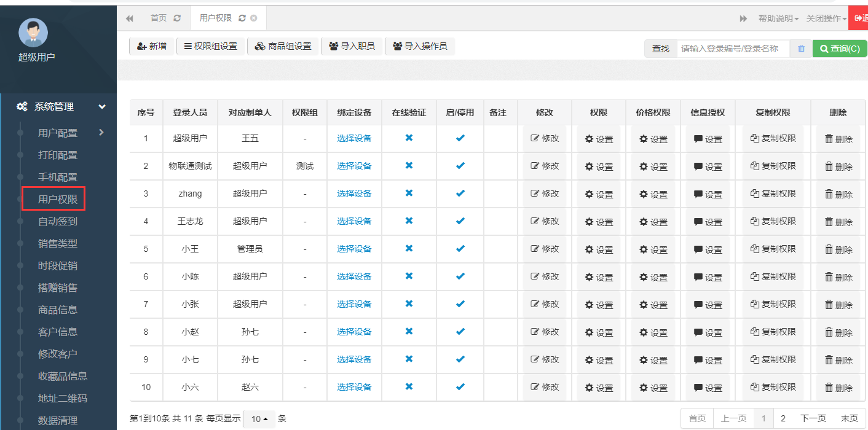Screen dimensions: 868x430
Task: Open 商品组设置 from the toolbar
Action: [x=283, y=46]
